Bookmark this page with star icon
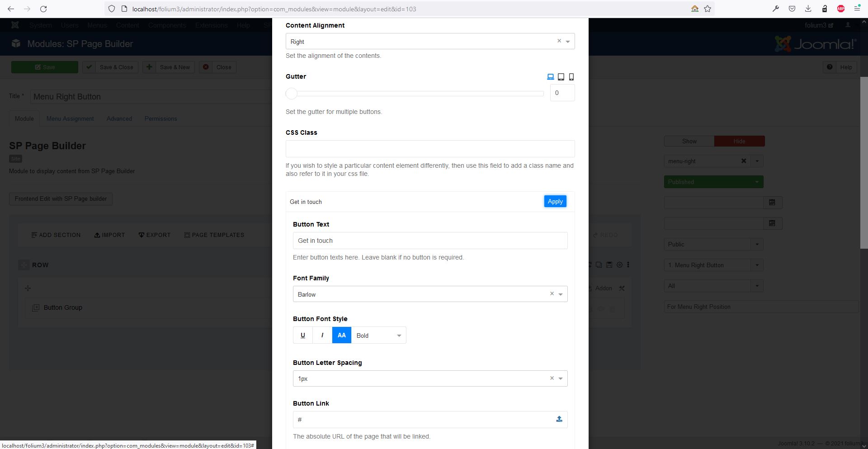 pos(708,9)
